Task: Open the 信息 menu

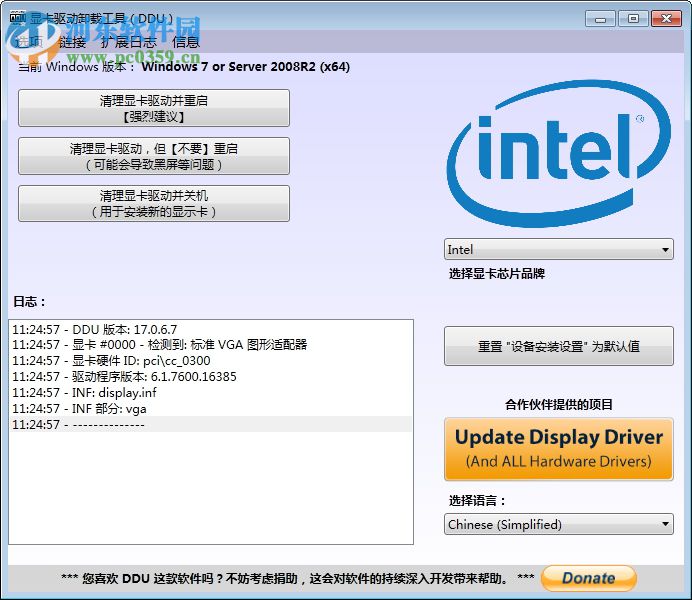Action: (x=186, y=42)
